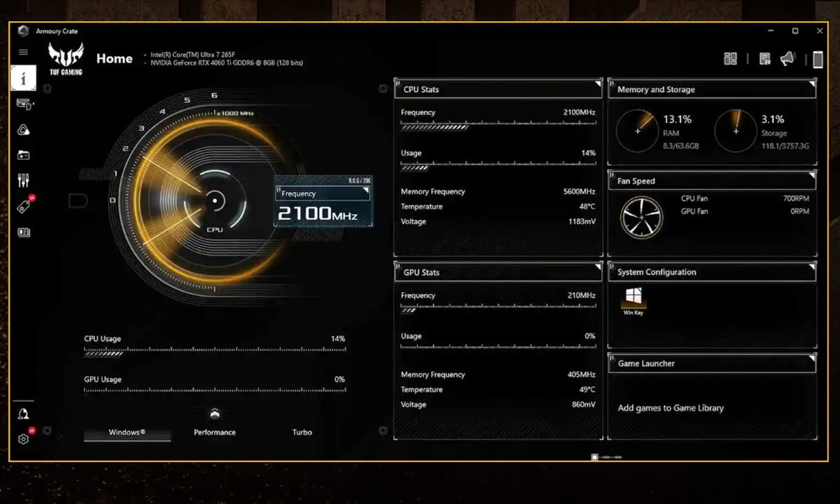The height and width of the screenshot is (504, 840).
Task: Click the 5600MHz memory frequency value
Action: (580, 192)
